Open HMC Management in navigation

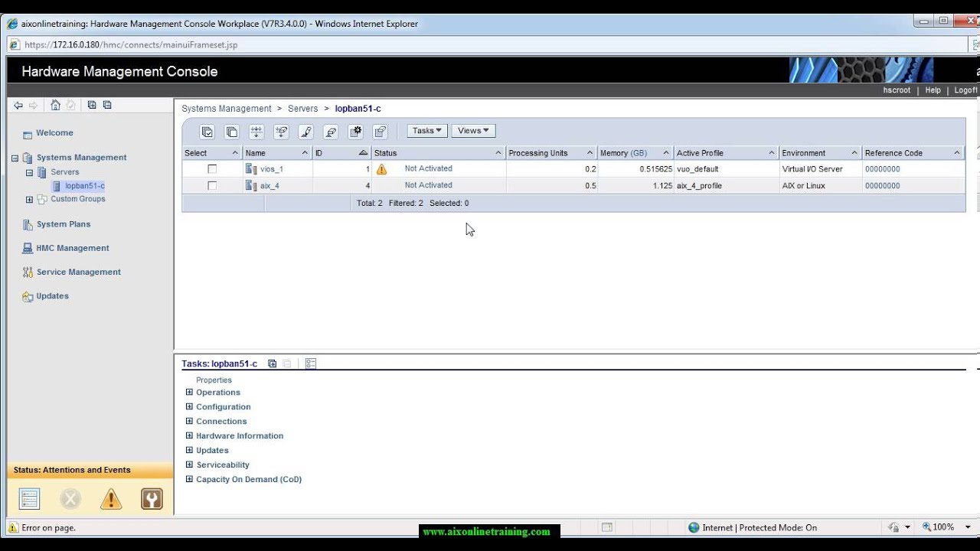(73, 248)
